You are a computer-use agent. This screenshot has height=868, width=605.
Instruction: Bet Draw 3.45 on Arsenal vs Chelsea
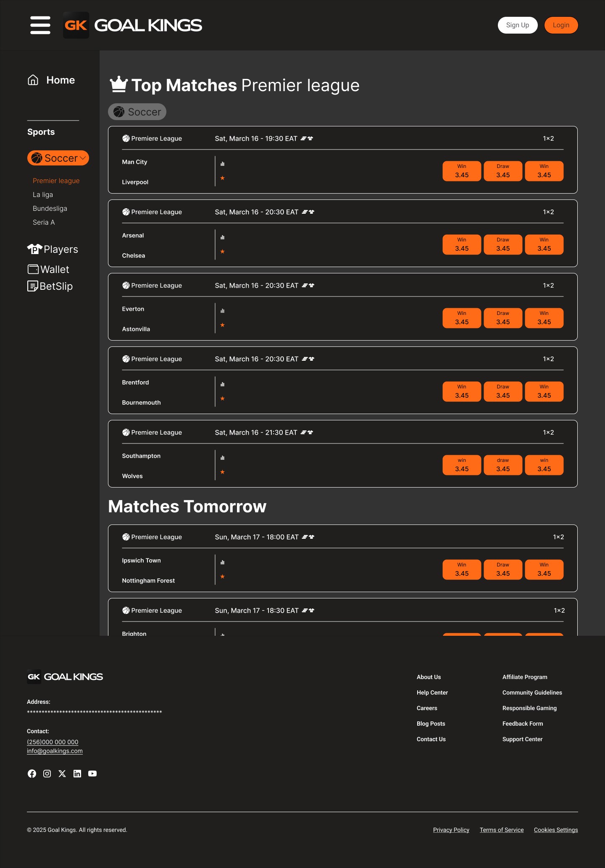pos(503,244)
